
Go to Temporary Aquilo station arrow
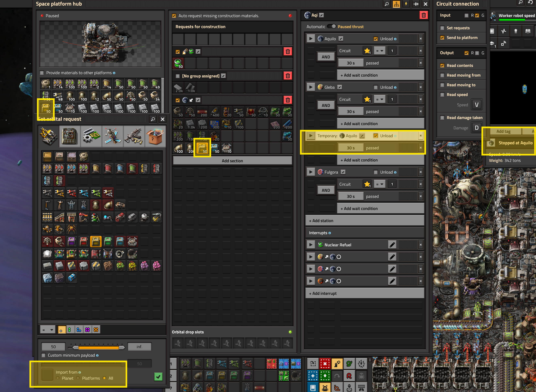(x=310, y=136)
